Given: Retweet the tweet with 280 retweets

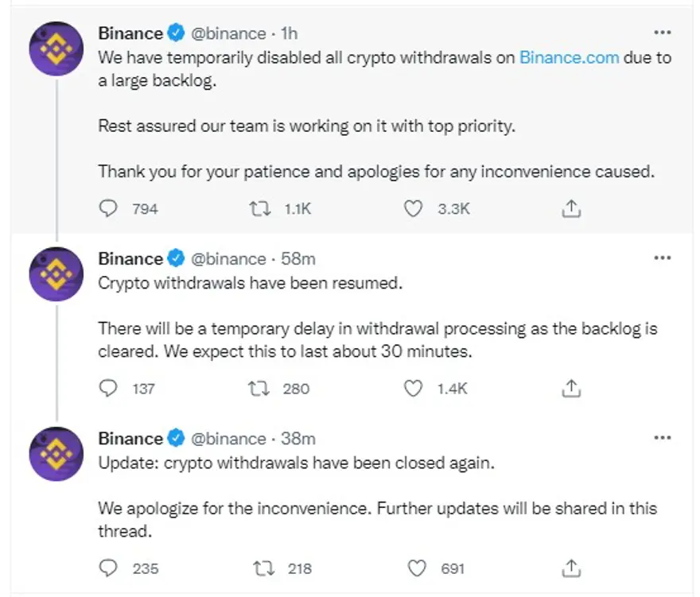Looking at the screenshot, I should (x=259, y=388).
